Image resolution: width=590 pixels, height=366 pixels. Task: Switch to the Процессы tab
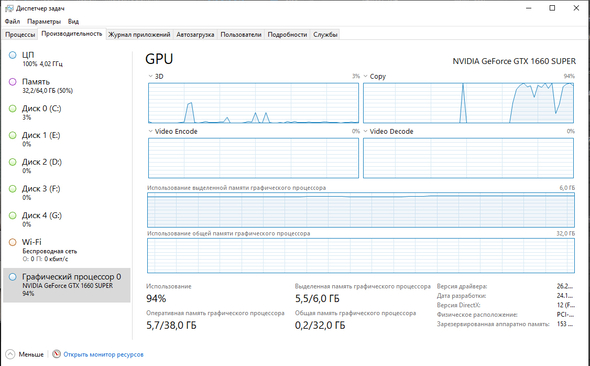pyautogui.click(x=20, y=35)
